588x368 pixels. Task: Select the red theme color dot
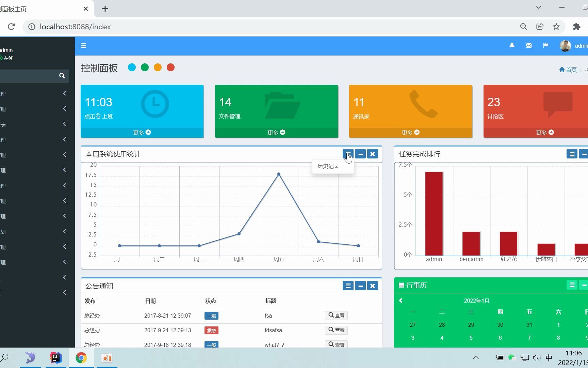(x=170, y=67)
